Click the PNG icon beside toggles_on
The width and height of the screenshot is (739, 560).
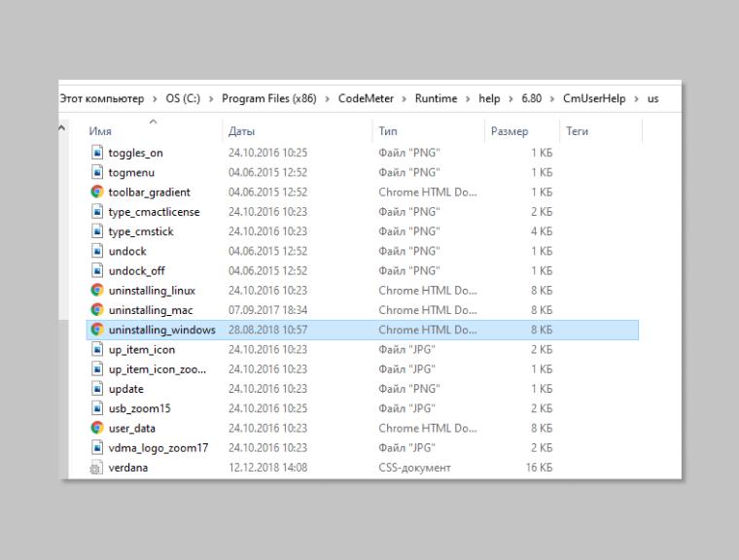96,153
